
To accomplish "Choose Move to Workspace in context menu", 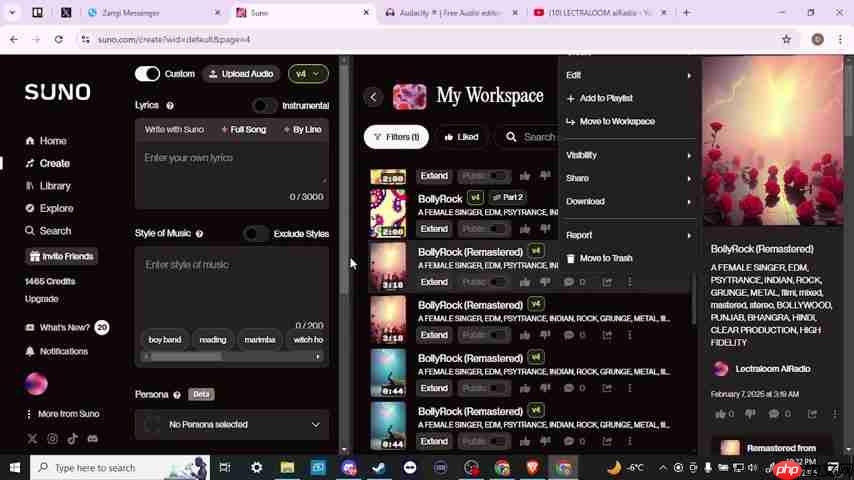I will tap(629, 121).
